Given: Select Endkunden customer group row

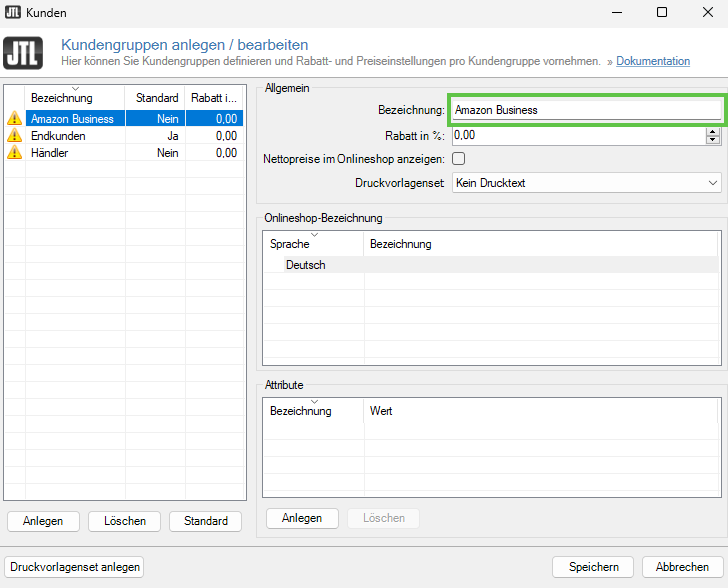Looking at the screenshot, I should point(58,136).
